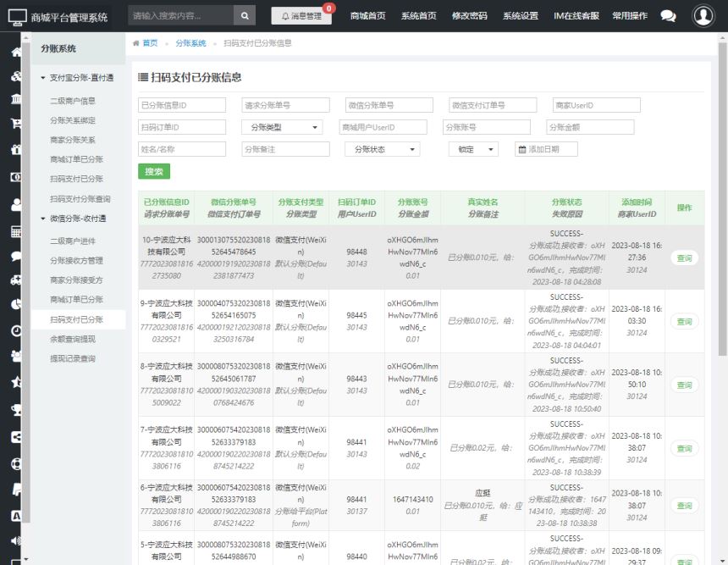Viewport: 728px width, 565px height.
Task: Open 商家分账关系 in the sidebar
Action: [x=73, y=140]
